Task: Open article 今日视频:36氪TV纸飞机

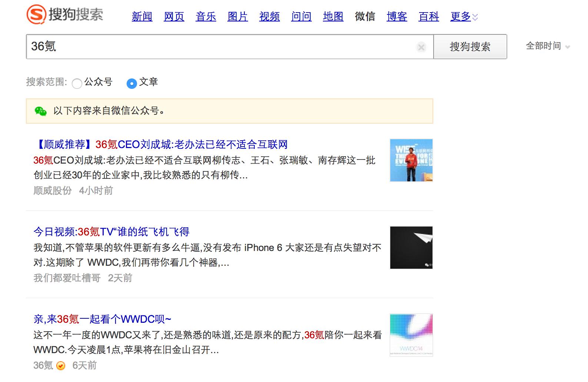Action: (x=111, y=232)
